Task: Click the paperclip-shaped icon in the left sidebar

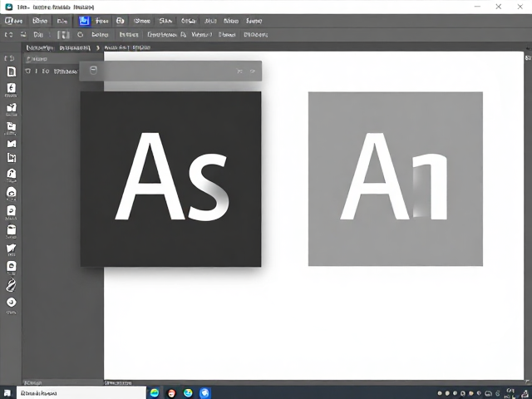Action: pos(11,285)
